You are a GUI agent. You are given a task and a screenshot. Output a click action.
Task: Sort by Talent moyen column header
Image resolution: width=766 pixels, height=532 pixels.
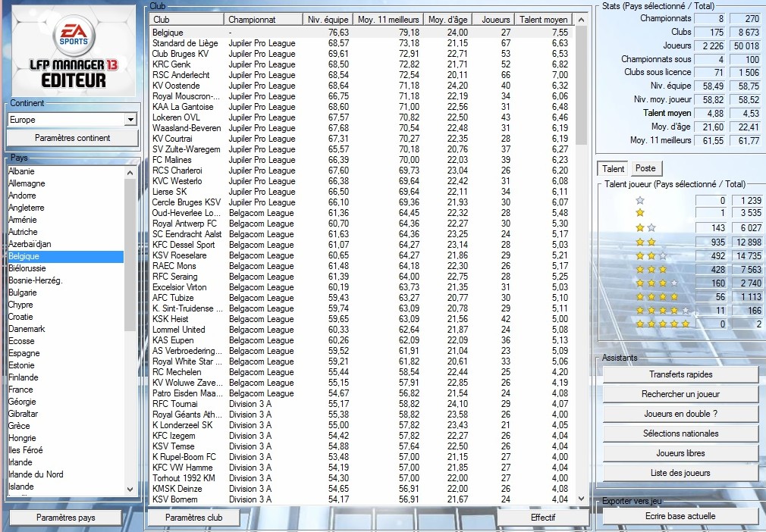pos(543,20)
